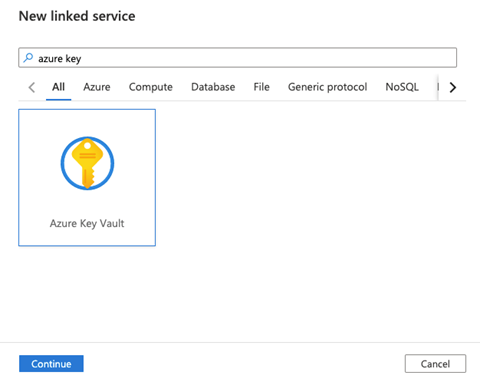Focus the search box containing 'azure key'
The width and height of the screenshot is (480, 382).
pos(237,58)
